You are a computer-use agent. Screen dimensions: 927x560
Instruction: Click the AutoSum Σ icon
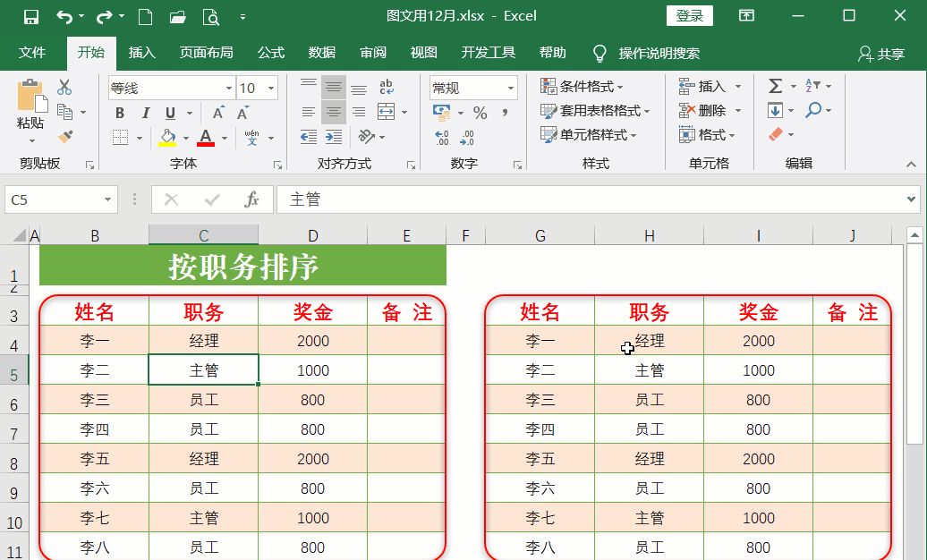[x=774, y=85]
